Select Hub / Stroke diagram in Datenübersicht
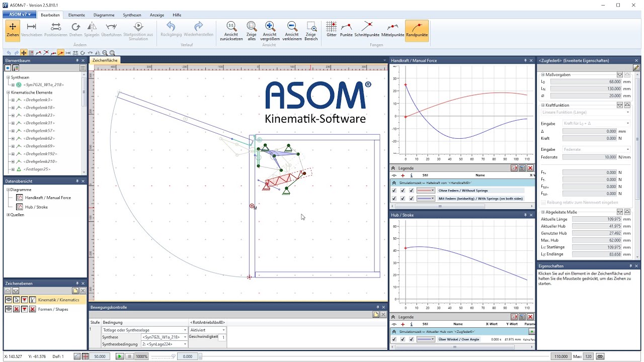Viewport: 644px width, 362px height. (x=36, y=207)
